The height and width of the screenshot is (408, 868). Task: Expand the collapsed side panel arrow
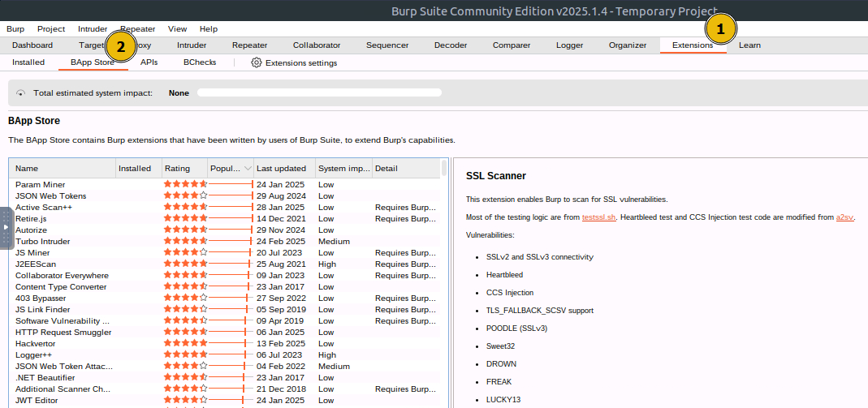click(x=6, y=227)
